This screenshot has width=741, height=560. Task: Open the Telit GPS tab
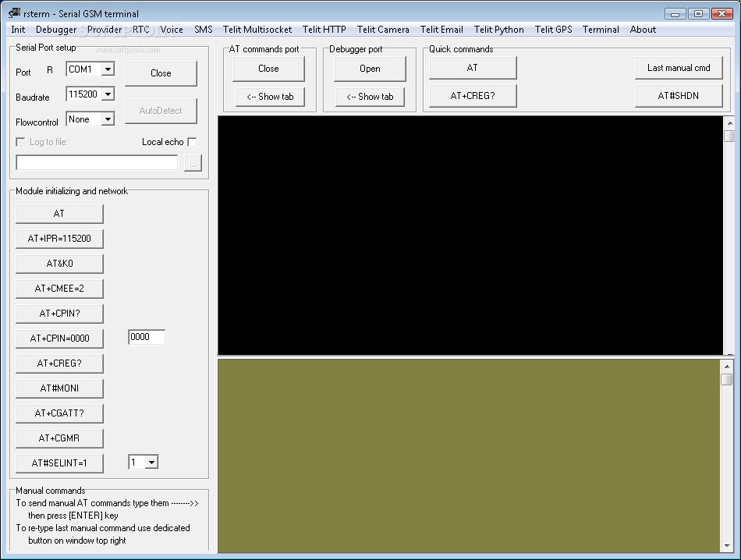point(553,30)
